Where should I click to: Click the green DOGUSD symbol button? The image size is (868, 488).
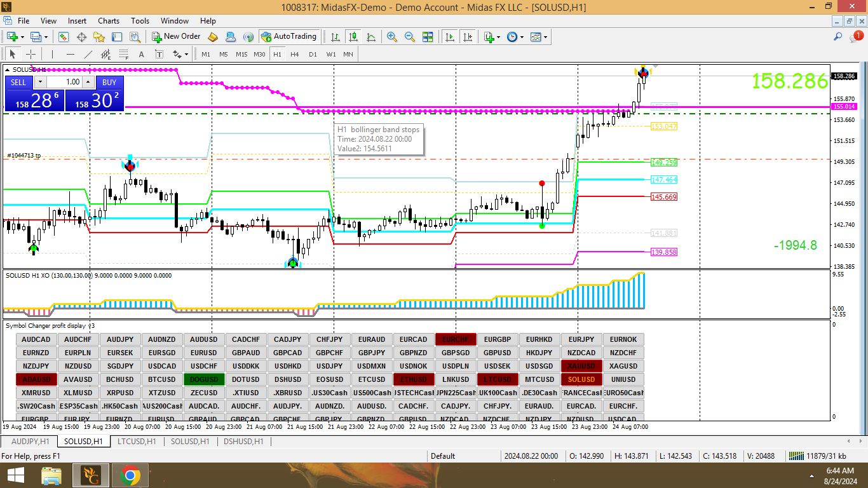(x=204, y=379)
